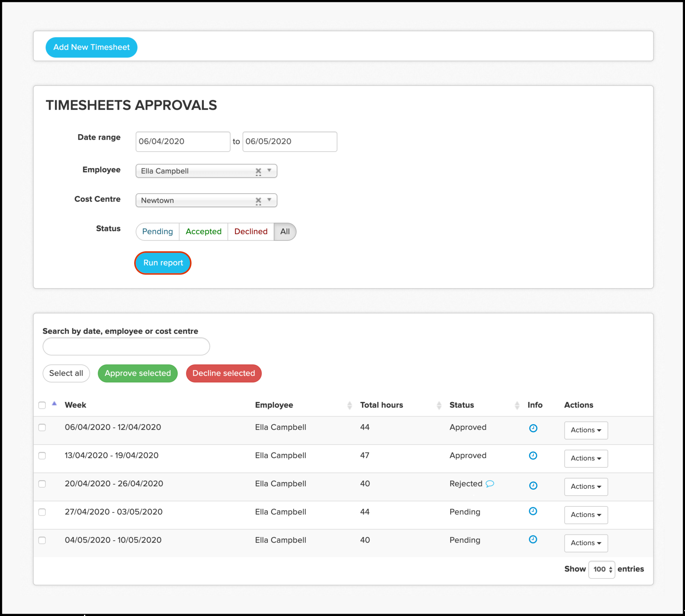Filter status by Pending
This screenshot has width=685, height=616.
pos(157,231)
